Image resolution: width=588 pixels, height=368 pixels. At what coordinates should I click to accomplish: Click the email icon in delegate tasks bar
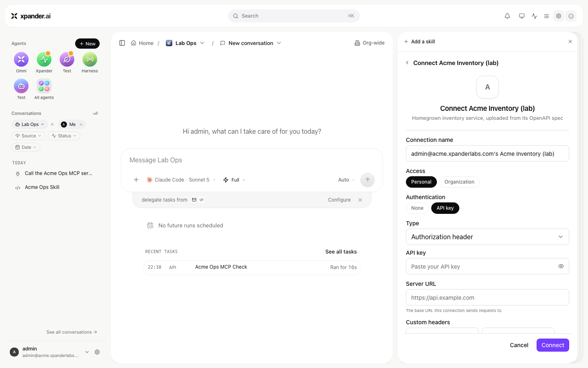[194, 200]
